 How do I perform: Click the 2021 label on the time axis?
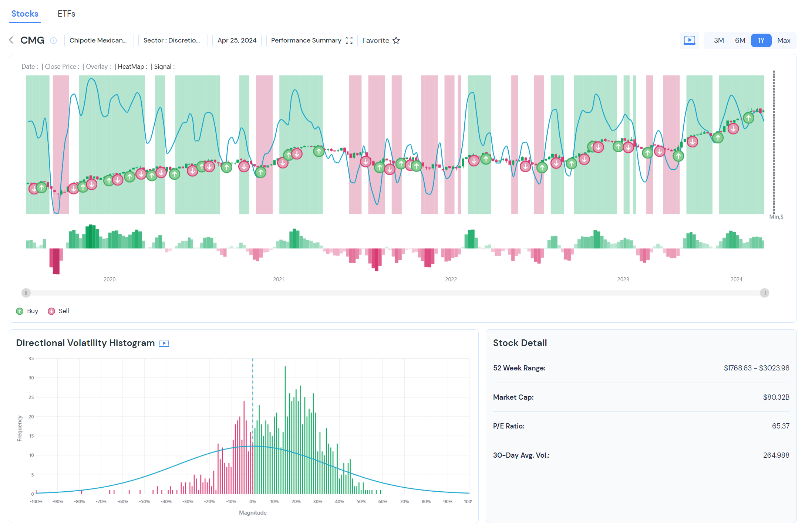(x=279, y=279)
